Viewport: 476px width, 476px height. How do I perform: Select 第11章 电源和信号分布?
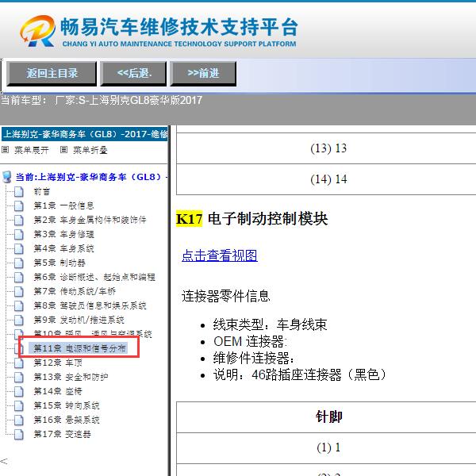pos(79,348)
